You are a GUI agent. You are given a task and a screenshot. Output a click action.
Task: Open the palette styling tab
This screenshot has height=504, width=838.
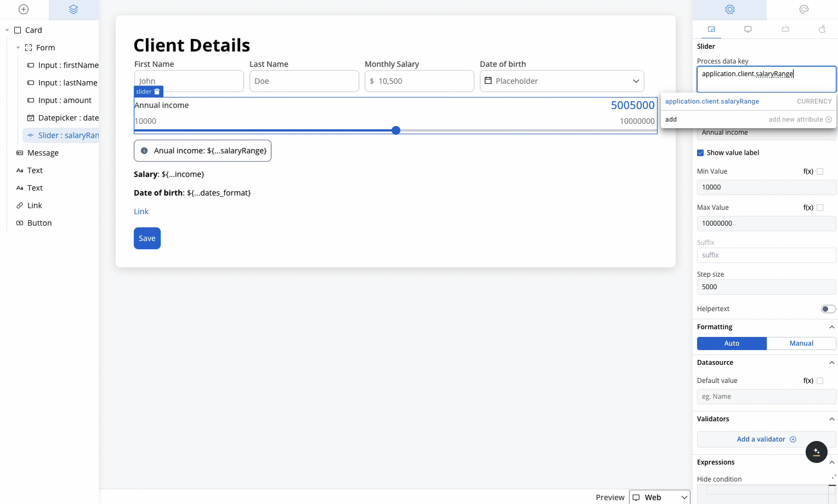[x=804, y=9]
